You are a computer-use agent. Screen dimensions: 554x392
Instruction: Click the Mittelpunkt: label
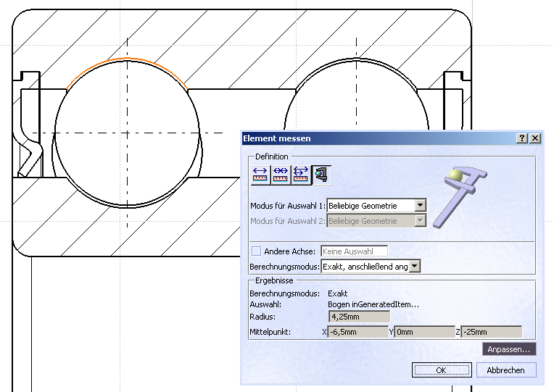pos(270,332)
